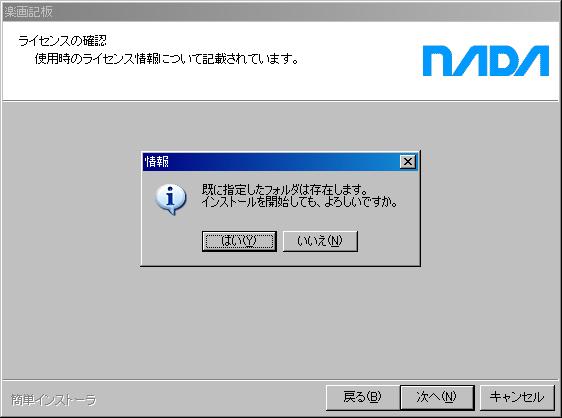Decline by clicking いいえ(N) button
This screenshot has height=418, width=562.
click(320, 241)
